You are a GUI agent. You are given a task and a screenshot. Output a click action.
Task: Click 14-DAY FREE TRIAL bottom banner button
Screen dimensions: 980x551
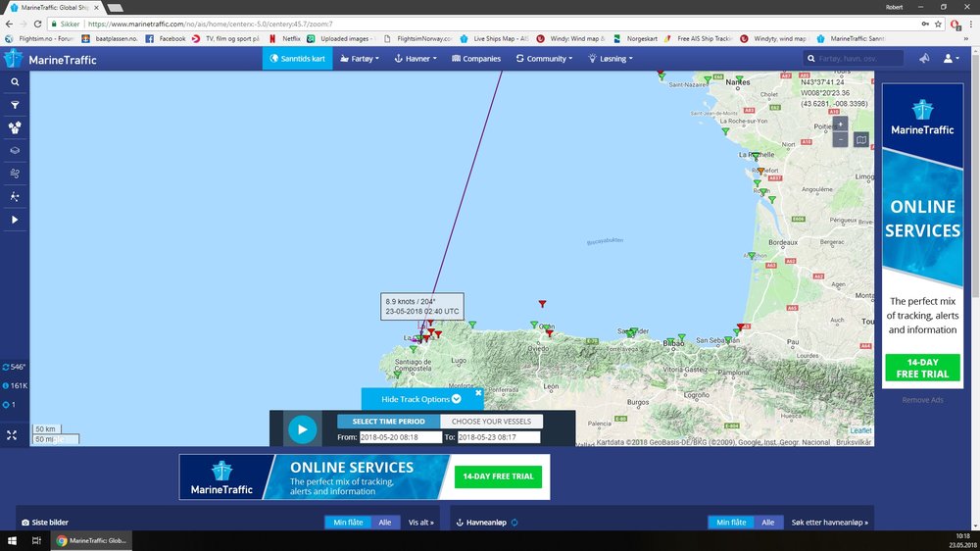coord(498,476)
